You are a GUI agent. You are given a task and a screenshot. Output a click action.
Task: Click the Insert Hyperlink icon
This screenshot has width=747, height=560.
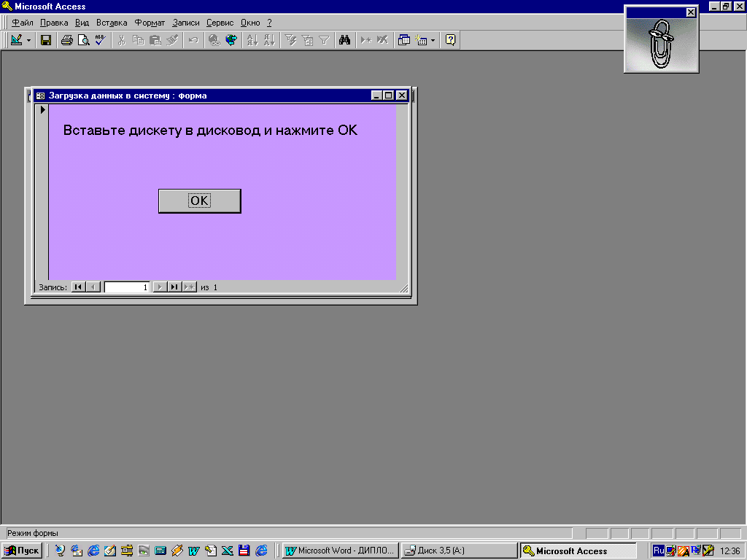214,40
